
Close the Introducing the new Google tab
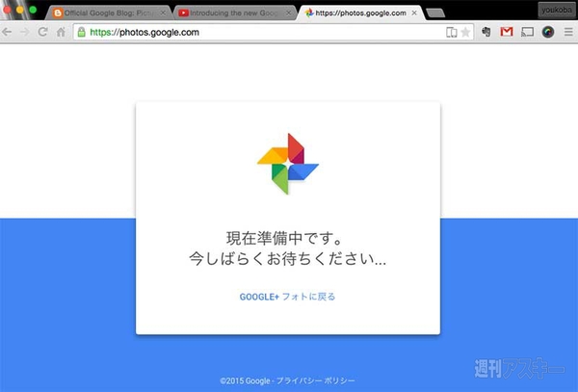click(x=289, y=13)
